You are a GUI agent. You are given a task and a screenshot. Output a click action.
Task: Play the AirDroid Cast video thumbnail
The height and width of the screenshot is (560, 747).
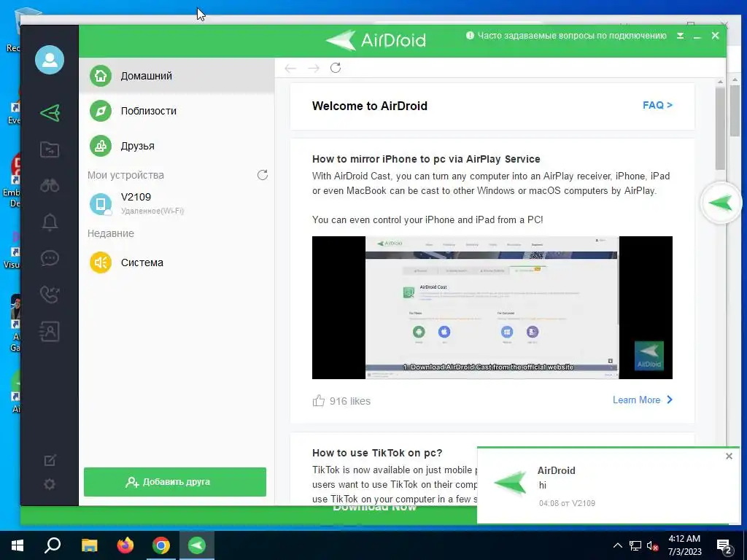[x=492, y=308]
